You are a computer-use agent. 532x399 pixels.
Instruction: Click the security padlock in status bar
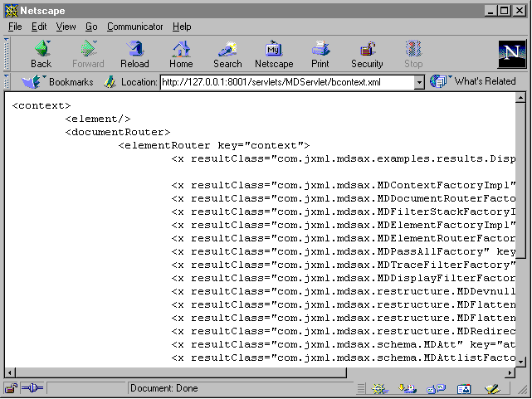[x=11, y=388]
